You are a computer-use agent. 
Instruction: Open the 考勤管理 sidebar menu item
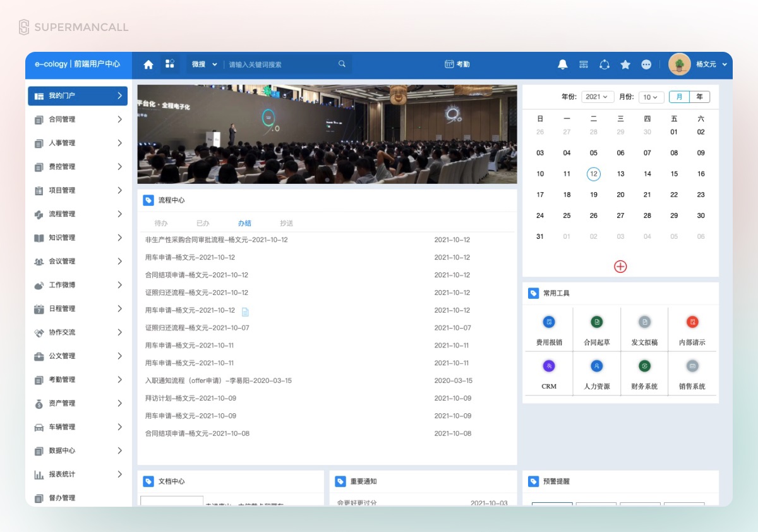(x=78, y=380)
